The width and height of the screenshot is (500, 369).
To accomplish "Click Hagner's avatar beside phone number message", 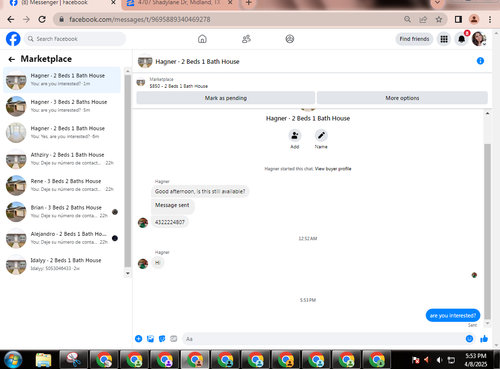I will (143, 223).
